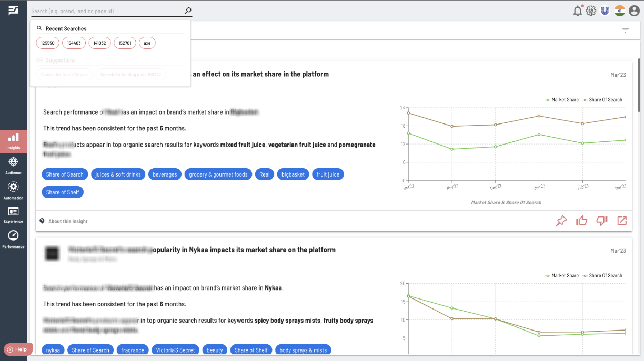
Task: Click the Real brand tag
Action: coord(264,174)
